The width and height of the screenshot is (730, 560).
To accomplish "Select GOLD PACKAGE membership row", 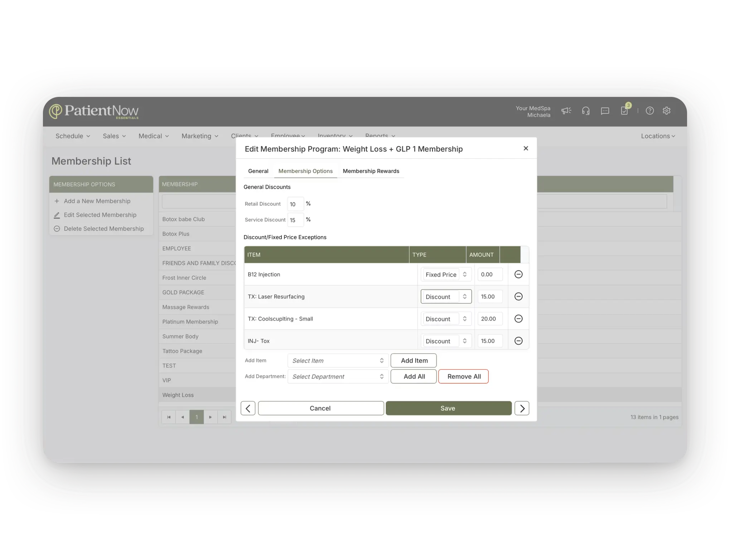I will click(197, 293).
